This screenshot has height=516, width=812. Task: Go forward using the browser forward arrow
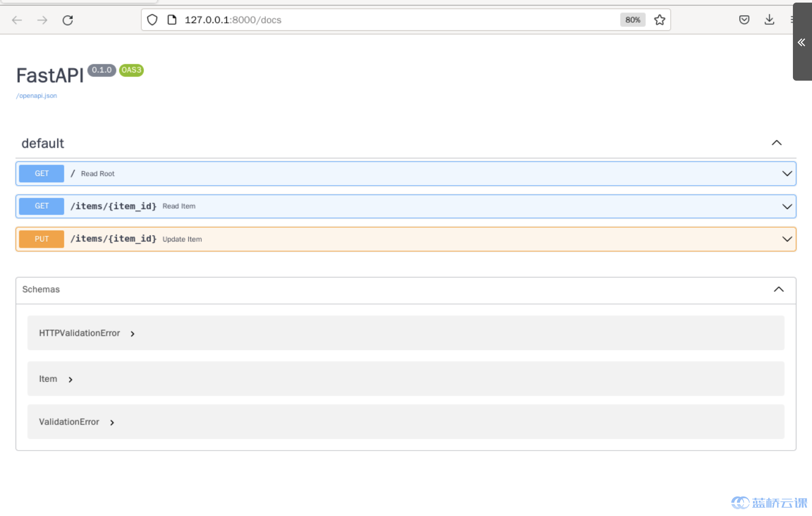(x=42, y=20)
